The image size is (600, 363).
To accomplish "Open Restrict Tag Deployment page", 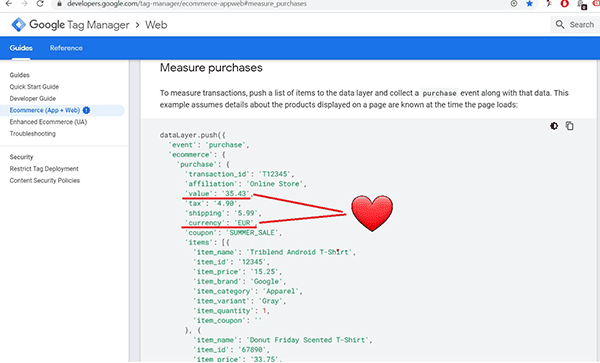I will tap(44, 169).
